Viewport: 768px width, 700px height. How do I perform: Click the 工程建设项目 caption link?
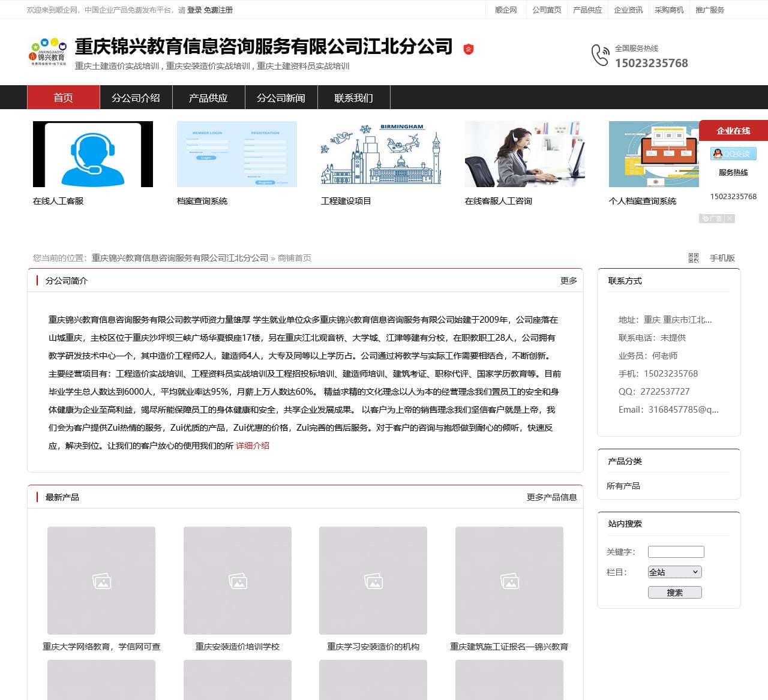(346, 201)
